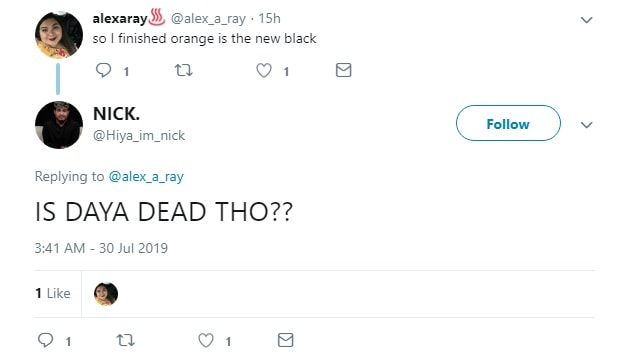Open chevron menu next to Follow button

pyautogui.click(x=586, y=125)
